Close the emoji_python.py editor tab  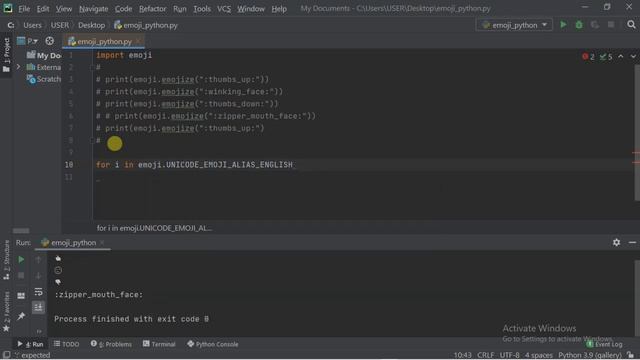[138, 42]
